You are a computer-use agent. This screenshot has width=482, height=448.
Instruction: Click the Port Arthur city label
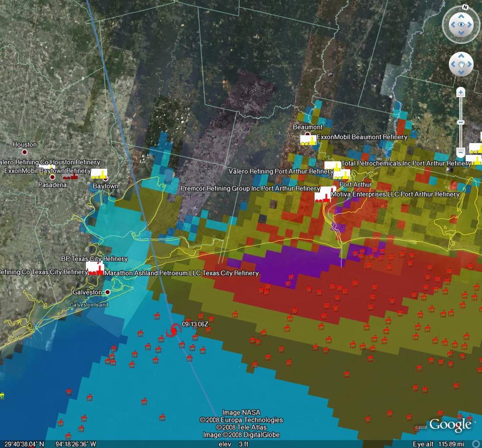coord(356,185)
